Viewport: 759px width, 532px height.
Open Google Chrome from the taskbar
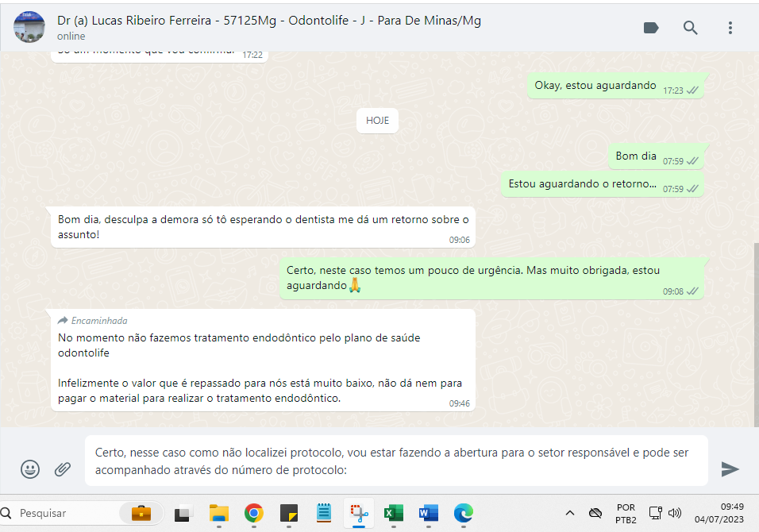(x=254, y=513)
